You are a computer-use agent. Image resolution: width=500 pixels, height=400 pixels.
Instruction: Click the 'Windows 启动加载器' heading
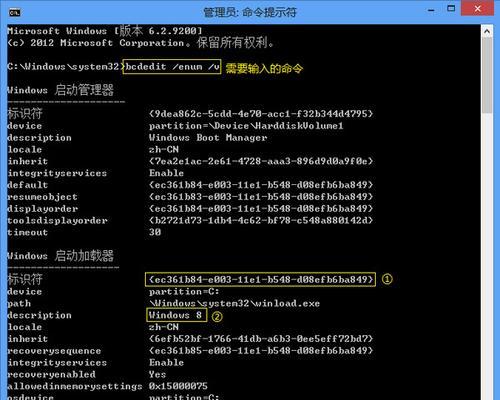click(x=60, y=256)
